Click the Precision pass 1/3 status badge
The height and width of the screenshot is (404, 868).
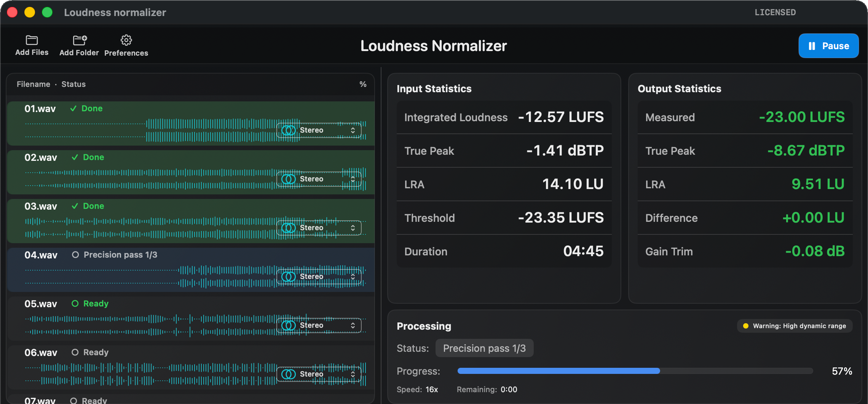(x=484, y=348)
